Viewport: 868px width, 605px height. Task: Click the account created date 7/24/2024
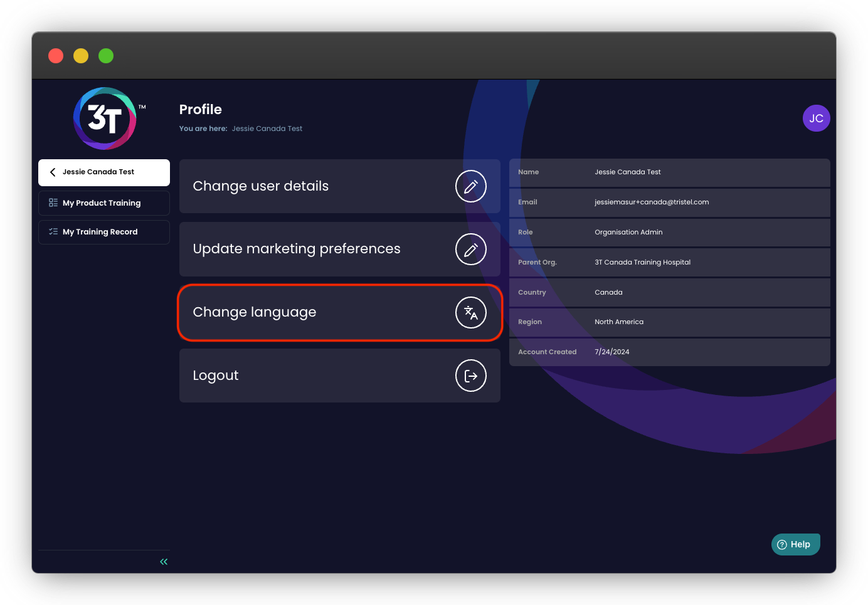click(x=612, y=352)
